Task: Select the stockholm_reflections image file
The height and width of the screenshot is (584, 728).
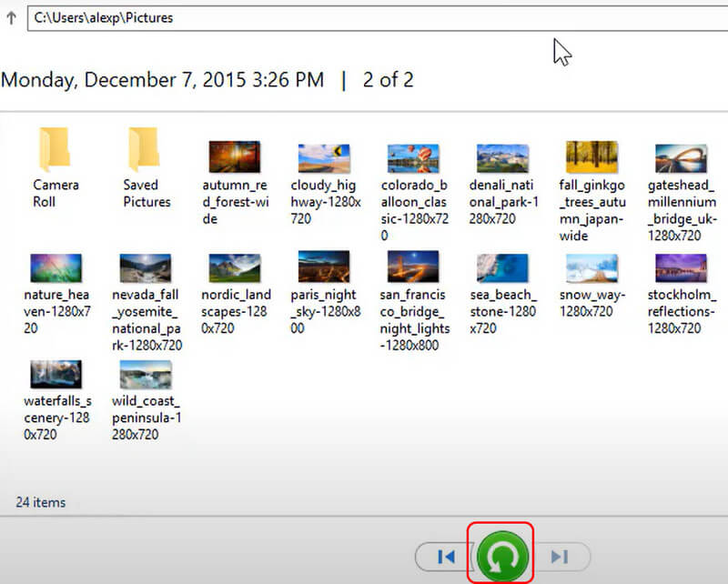Action: click(682, 268)
